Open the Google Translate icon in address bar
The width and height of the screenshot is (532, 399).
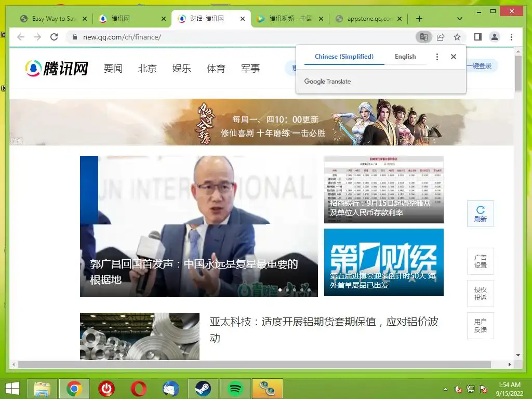pyautogui.click(x=424, y=37)
